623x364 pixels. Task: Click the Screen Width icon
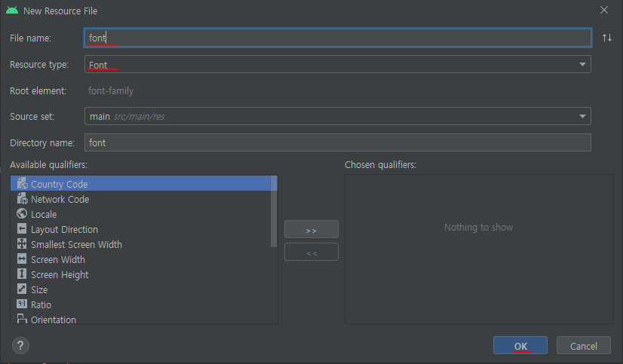22,258
